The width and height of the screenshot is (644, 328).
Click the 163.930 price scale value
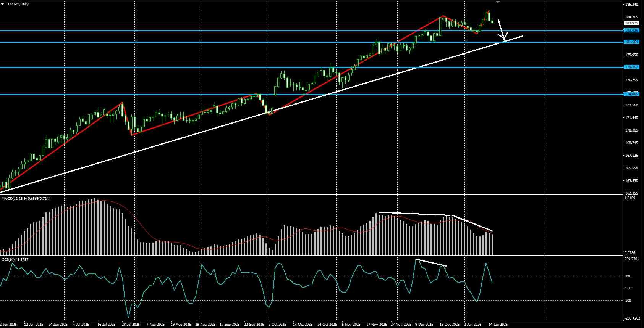tap(632, 181)
